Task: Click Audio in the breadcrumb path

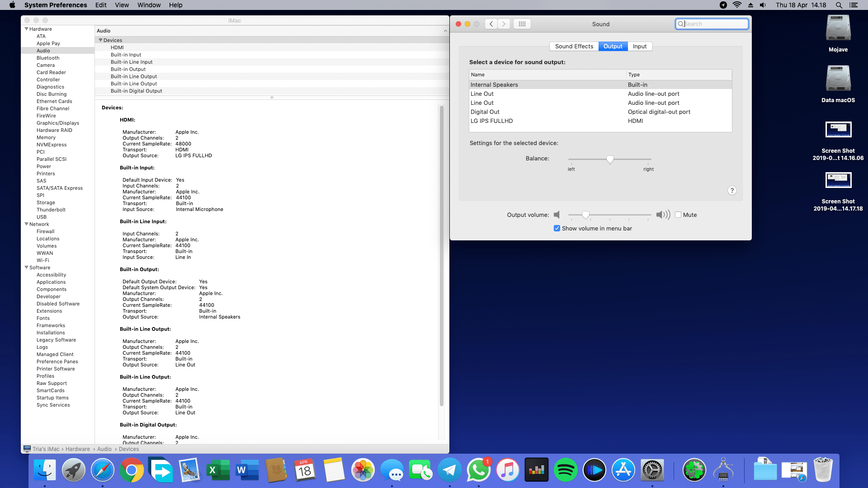Action: (104, 449)
